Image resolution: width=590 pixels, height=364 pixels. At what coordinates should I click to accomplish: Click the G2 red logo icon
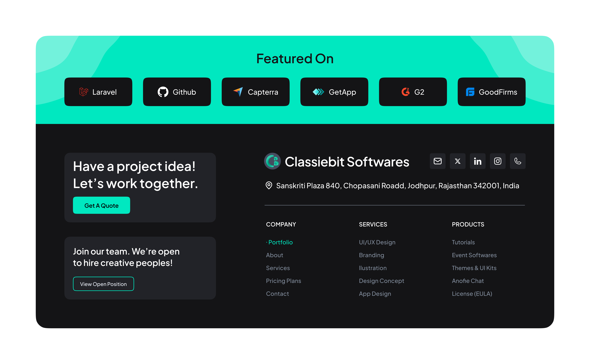(405, 92)
